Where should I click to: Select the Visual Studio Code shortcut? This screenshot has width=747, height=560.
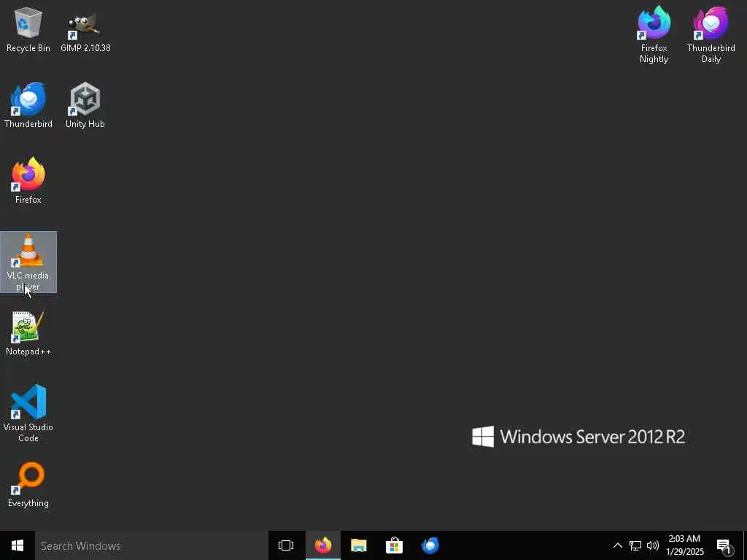click(x=28, y=414)
